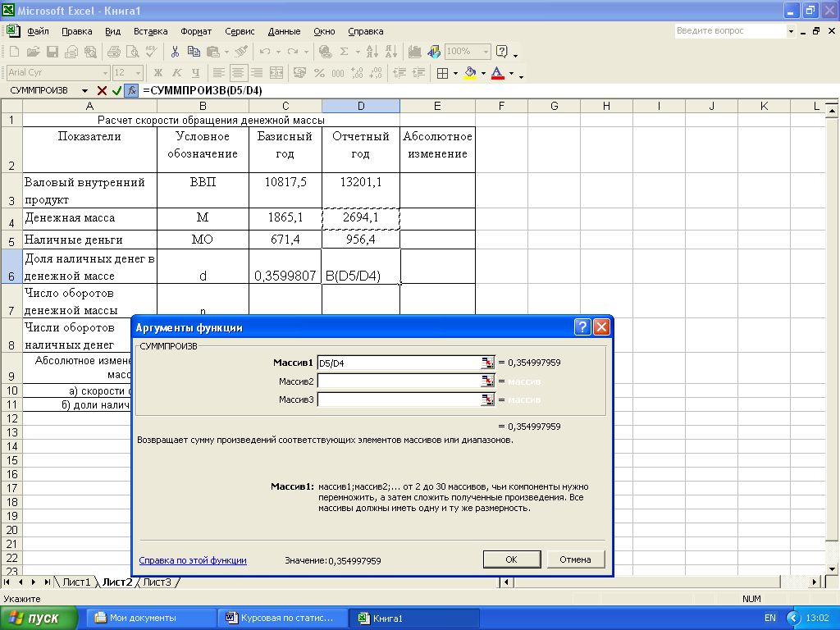
Task: Click Отмена in the dialog
Action: (575, 559)
